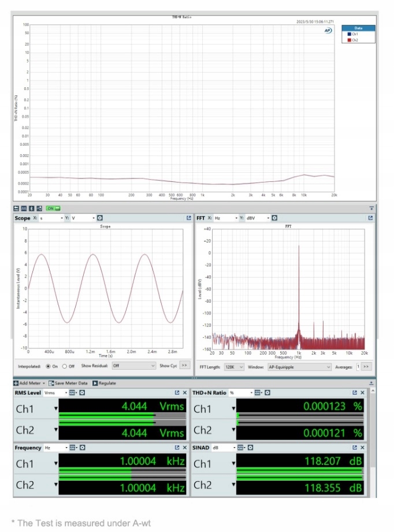Click Regulate button
This screenshot has height=532, width=394.
[104, 383]
